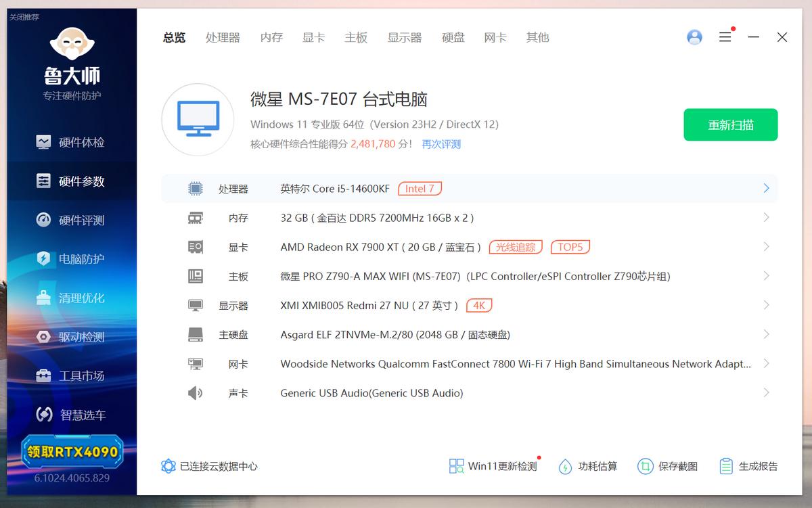Expand the 网卡 row chevron
Image resolution: width=812 pixels, height=508 pixels.
pos(766,363)
